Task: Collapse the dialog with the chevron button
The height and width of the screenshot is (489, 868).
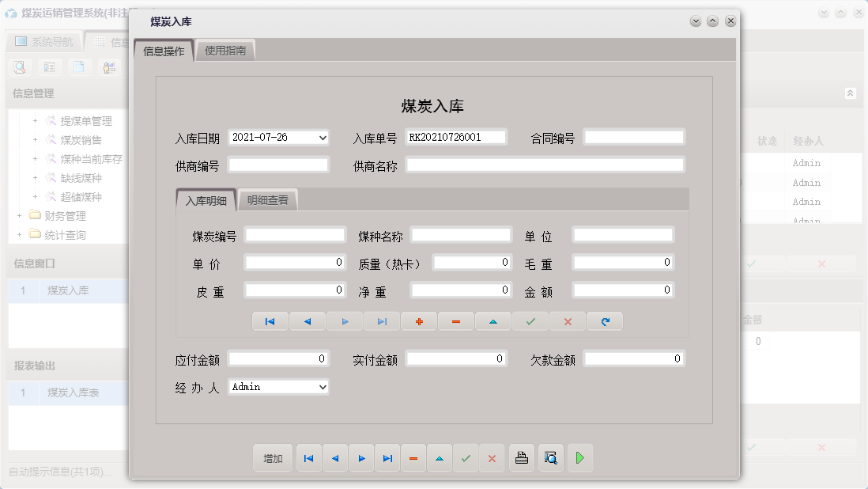Action: (x=695, y=21)
